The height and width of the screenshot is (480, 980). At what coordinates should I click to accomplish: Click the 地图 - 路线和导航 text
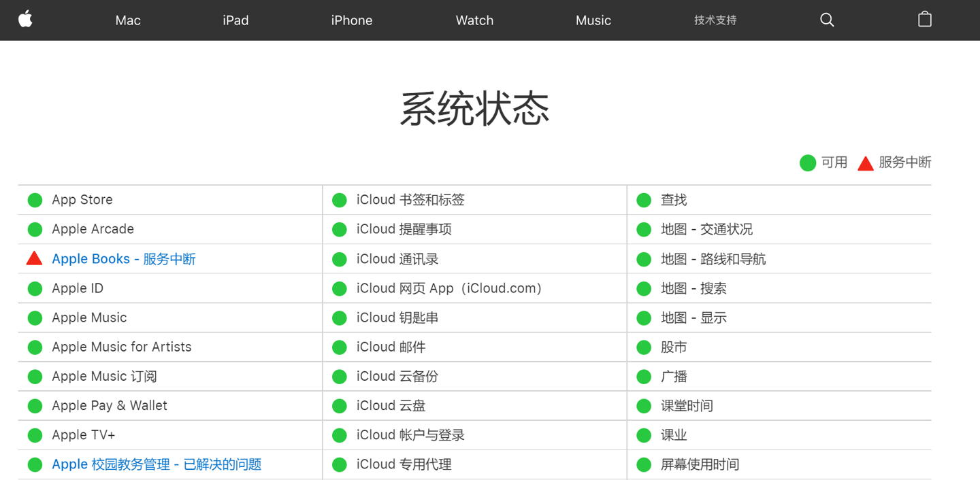tap(713, 259)
